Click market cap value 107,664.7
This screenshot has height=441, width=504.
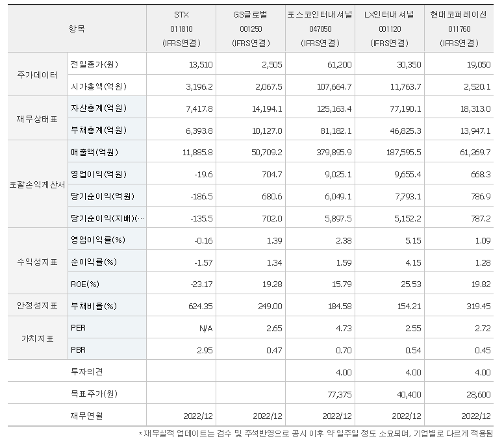(334, 87)
